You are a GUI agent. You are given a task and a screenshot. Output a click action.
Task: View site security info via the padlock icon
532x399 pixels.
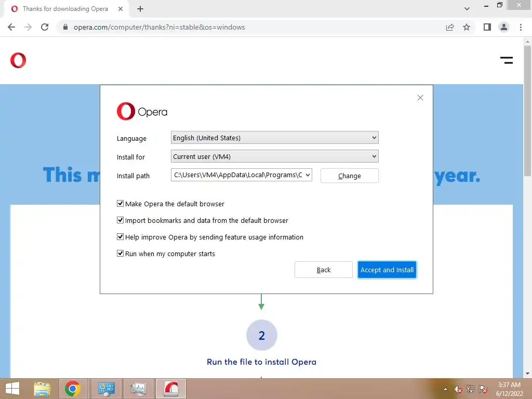coord(65,27)
